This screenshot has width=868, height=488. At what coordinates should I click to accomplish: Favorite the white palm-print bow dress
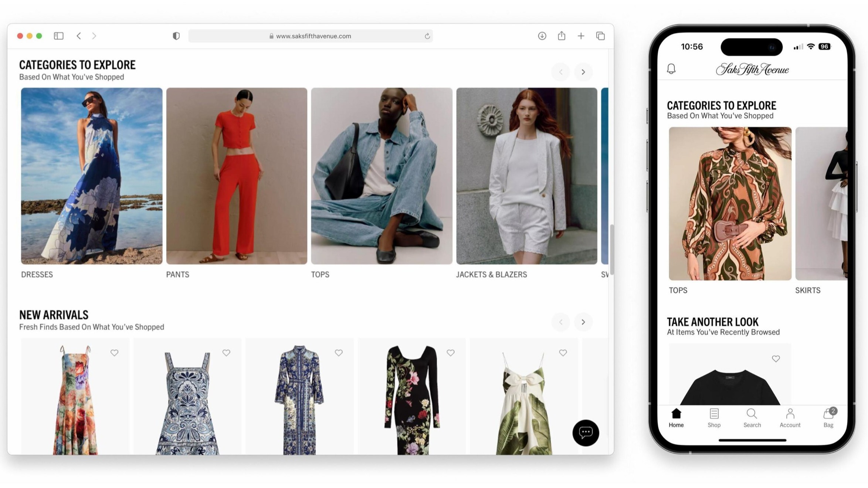click(563, 353)
